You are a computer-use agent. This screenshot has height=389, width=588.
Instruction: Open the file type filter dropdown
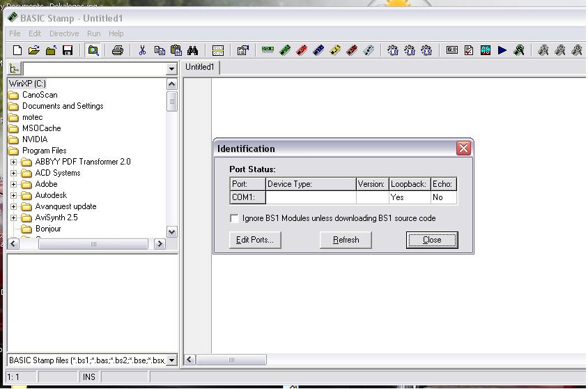click(171, 360)
